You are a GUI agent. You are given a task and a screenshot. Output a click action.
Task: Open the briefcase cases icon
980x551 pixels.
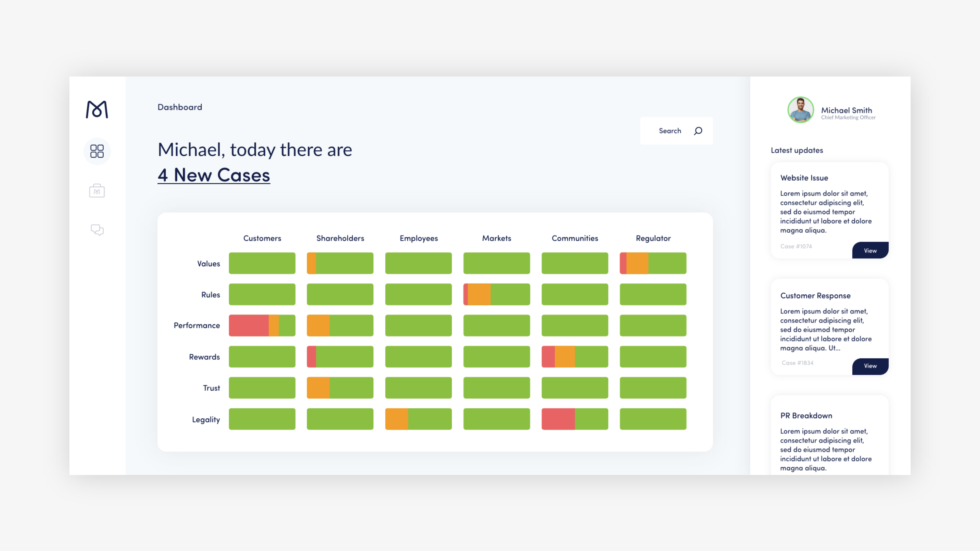(x=97, y=191)
